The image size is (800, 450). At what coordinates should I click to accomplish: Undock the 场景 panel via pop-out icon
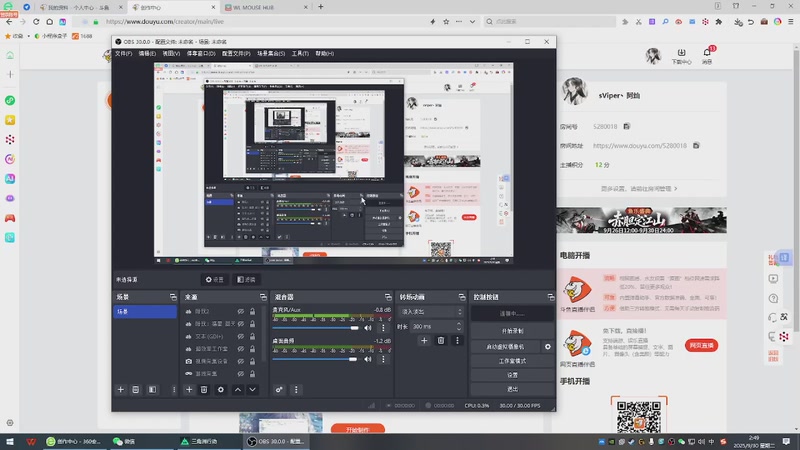[173, 297]
